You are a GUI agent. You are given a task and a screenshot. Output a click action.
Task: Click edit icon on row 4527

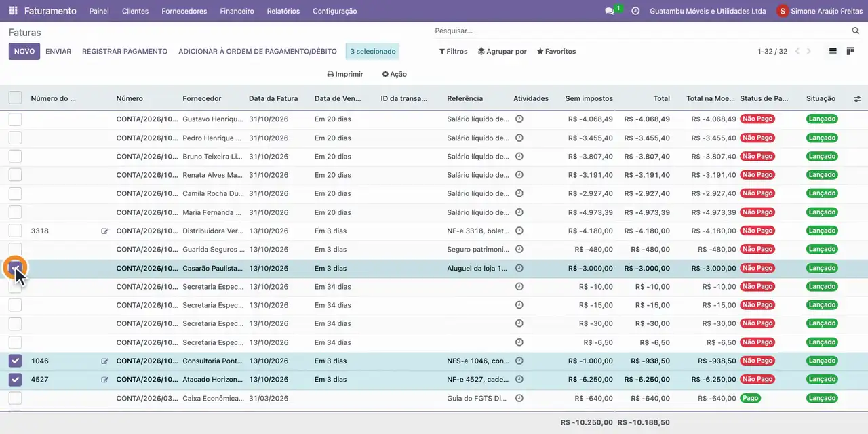click(x=104, y=380)
